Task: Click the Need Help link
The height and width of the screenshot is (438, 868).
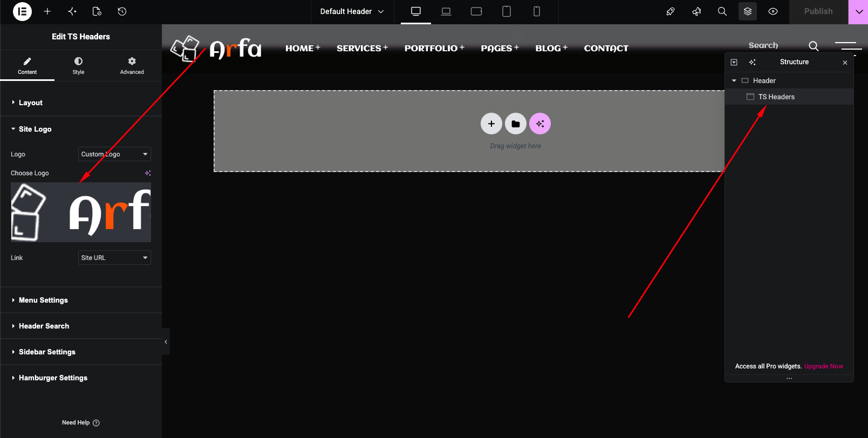Action: point(80,423)
